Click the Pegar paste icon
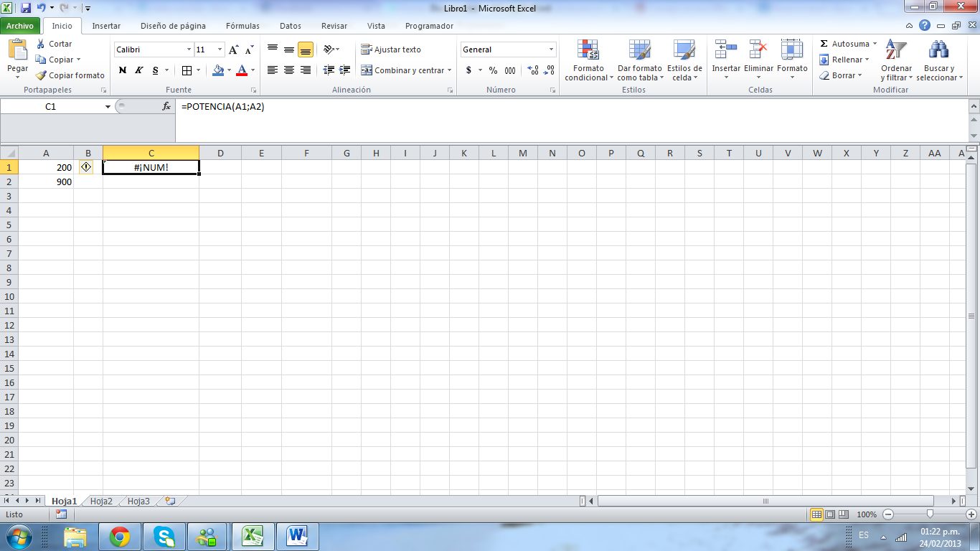Image resolution: width=980 pixels, height=551 pixels. click(17, 52)
